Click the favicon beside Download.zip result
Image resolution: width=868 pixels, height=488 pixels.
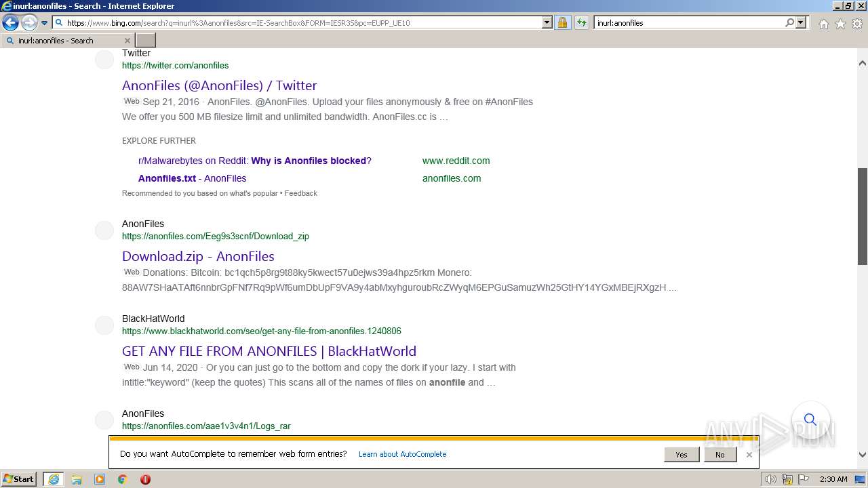[x=104, y=230]
